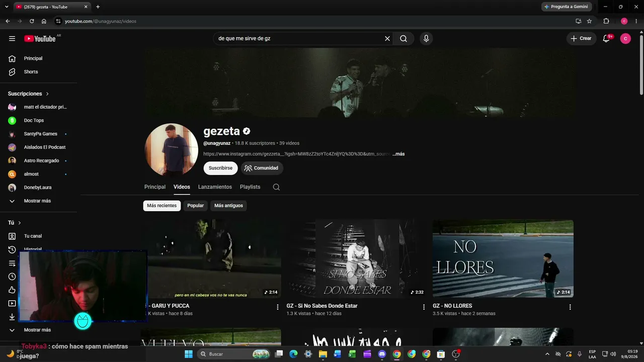Click the browser address bar URL
The height and width of the screenshot is (362, 644).
point(100,21)
